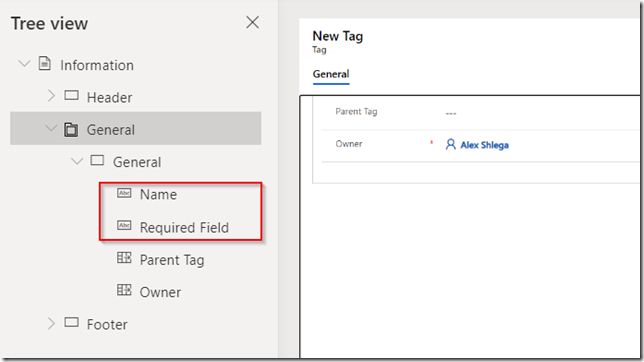
Task: Expand the Footer node
Action: pos(51,323)
